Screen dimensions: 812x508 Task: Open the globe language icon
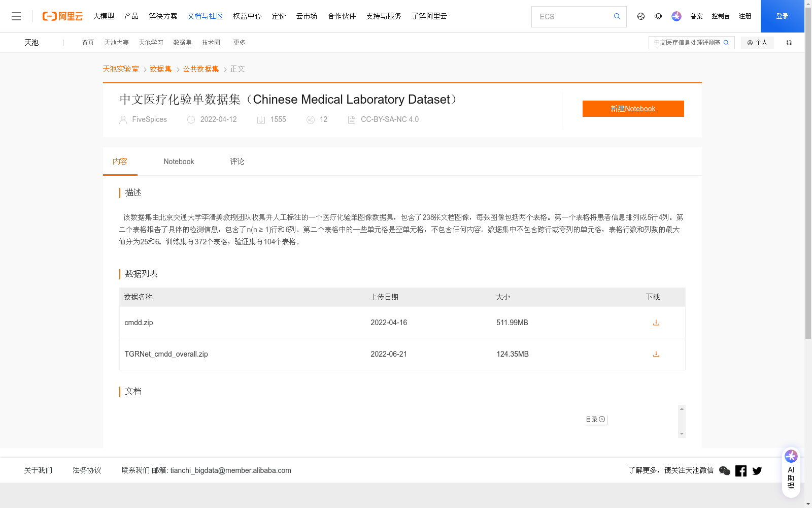pyautogui.click(x=641, y=16)
